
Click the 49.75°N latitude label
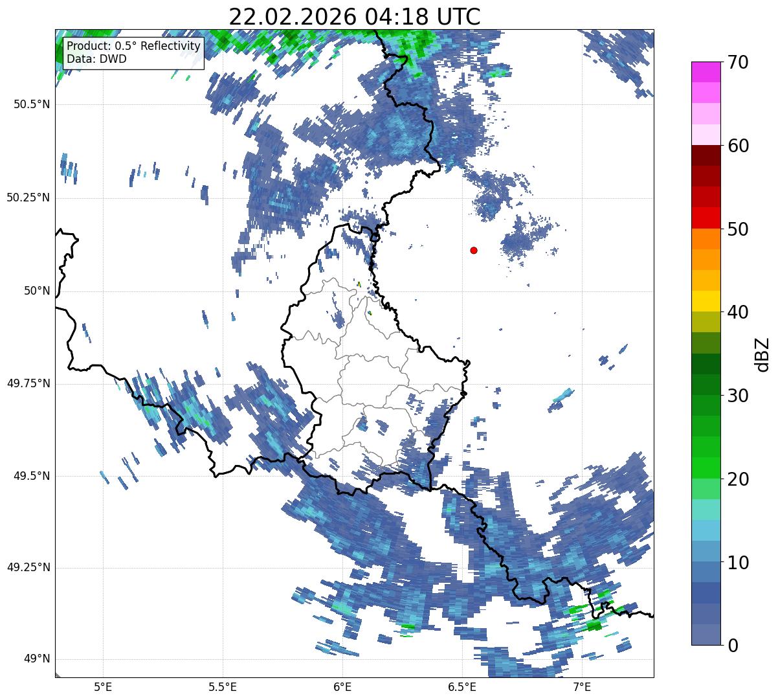tap(28, 383)
